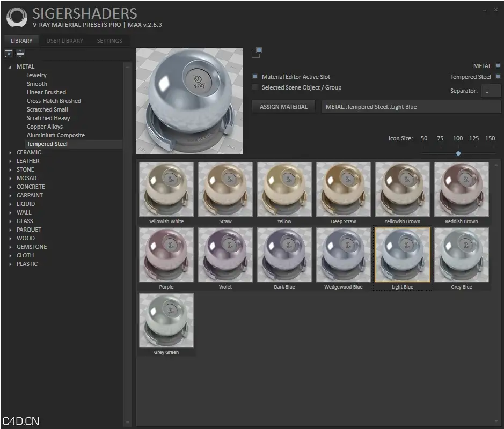504x429 pixels.
Task: Set icon size to 150
Action: [490, 138]
